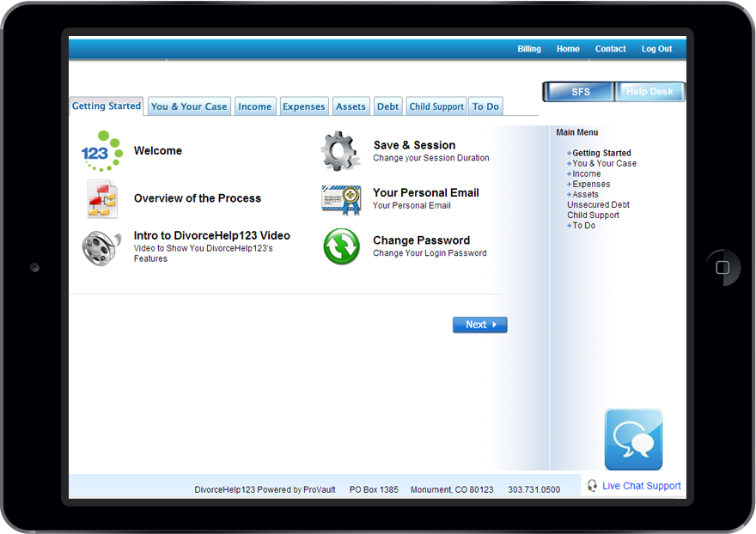Click the 'Main Menu' heading
Screen dimensions: 756x534
pos(577,132)
